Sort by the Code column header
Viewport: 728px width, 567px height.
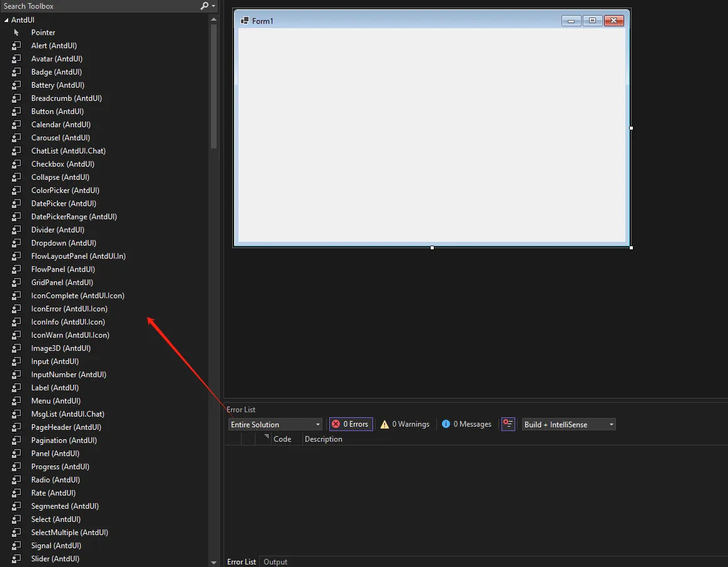point(282,439)
